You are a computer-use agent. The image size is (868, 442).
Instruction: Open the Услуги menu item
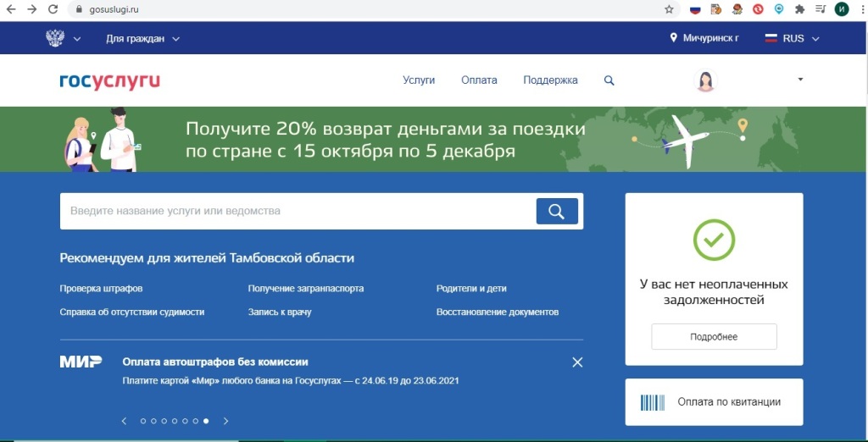pos(419,80)
